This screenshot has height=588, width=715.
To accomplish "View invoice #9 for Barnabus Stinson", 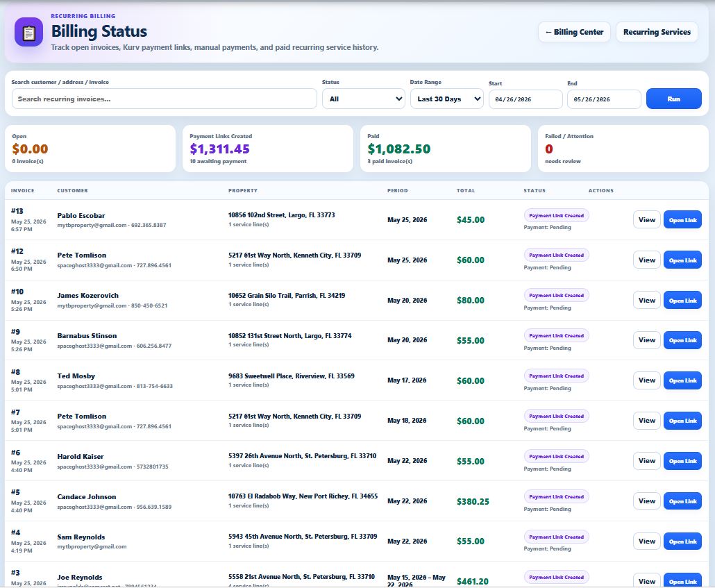I will (x=646, y=340).
